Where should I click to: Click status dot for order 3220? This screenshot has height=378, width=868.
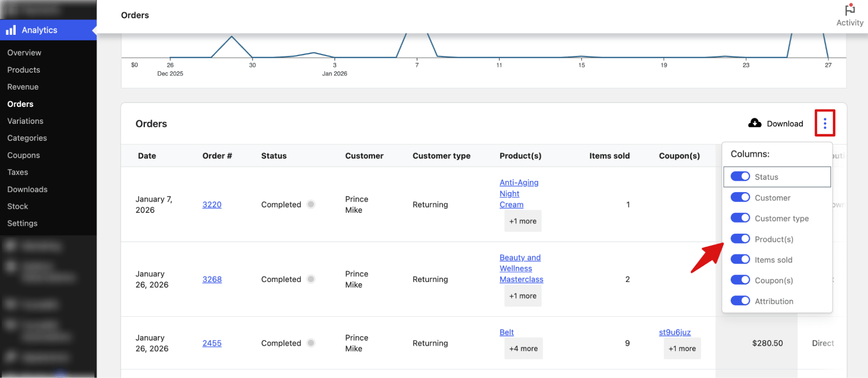311,204
